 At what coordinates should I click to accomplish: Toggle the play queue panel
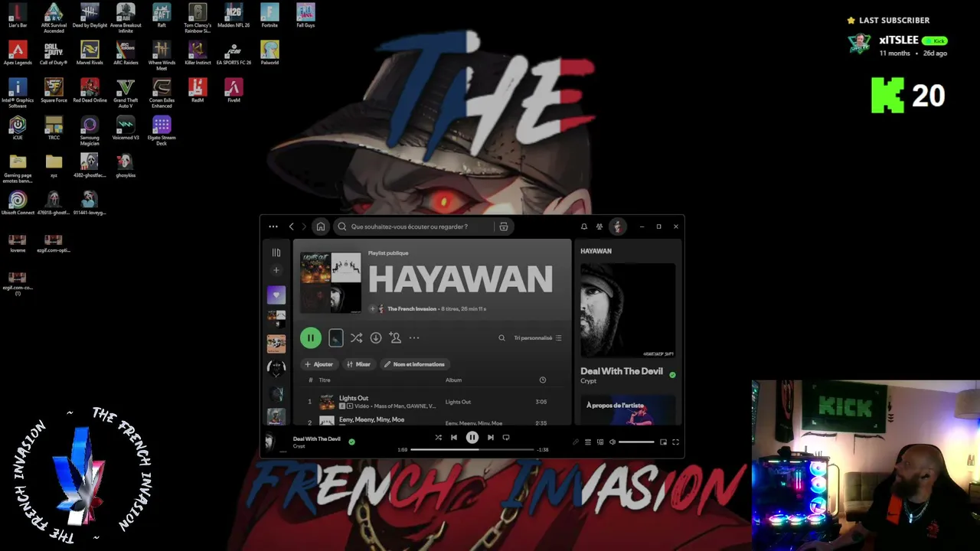[x=588, y=442]
